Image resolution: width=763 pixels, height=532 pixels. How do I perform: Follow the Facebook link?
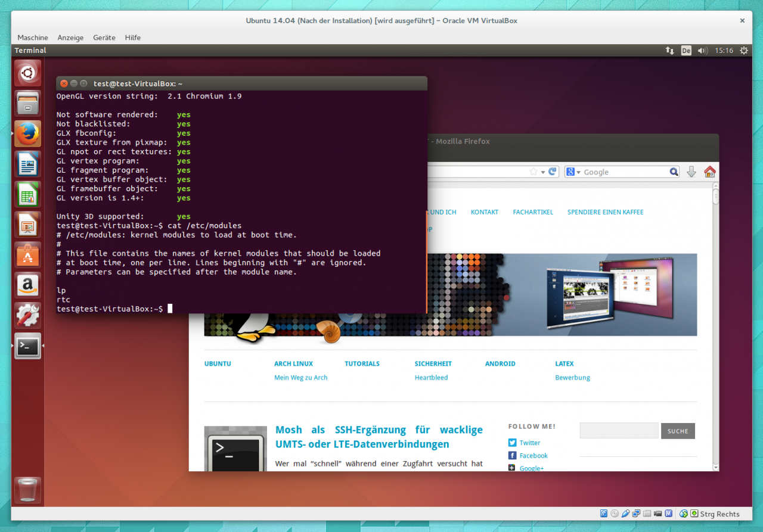(534, 456)
